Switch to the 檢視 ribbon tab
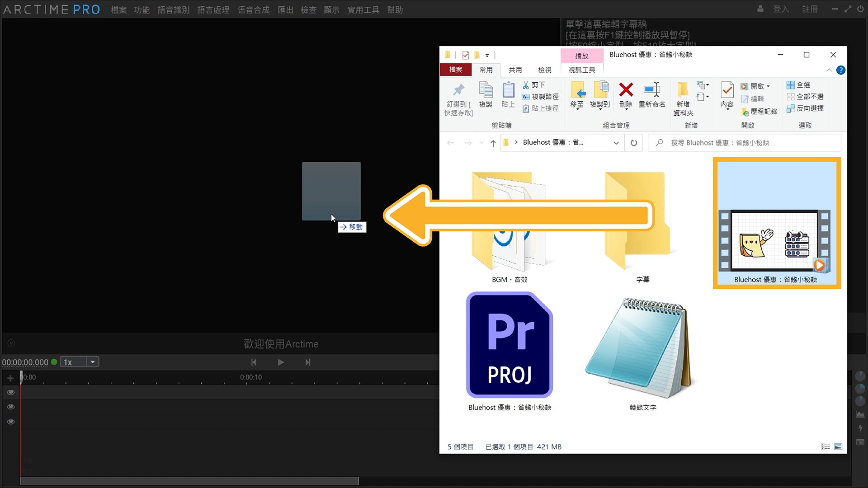The height and width of the screenshot is (488, 868). coord(544,70)
